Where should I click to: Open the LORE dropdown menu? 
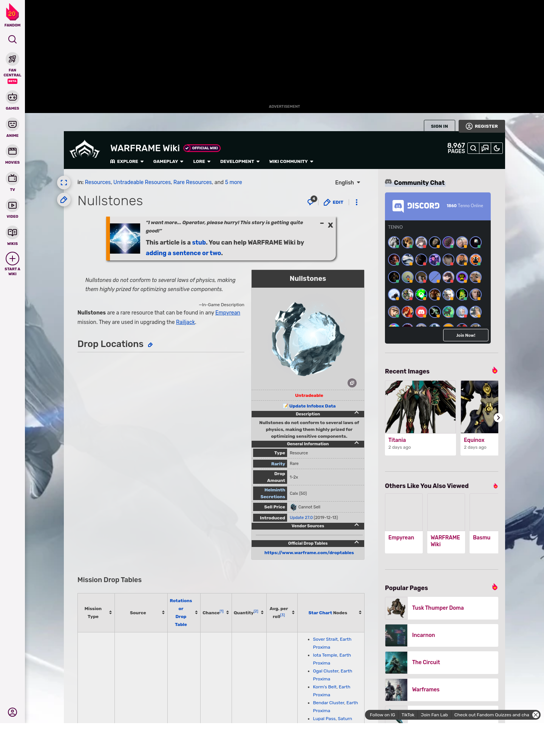pyautogui.click(x=202, y=161)
